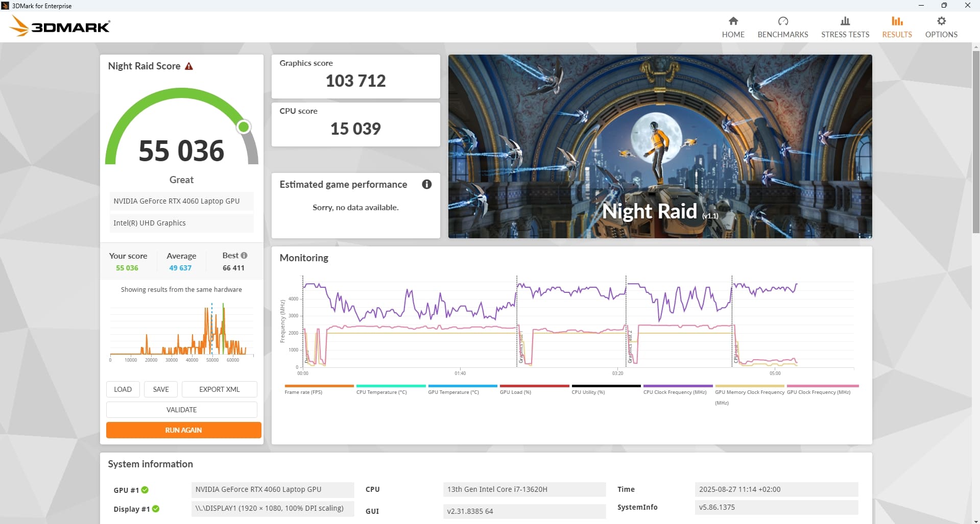Screen dimensions: 980x524
Task: Click the LOAD button
Action: point(123,389)
